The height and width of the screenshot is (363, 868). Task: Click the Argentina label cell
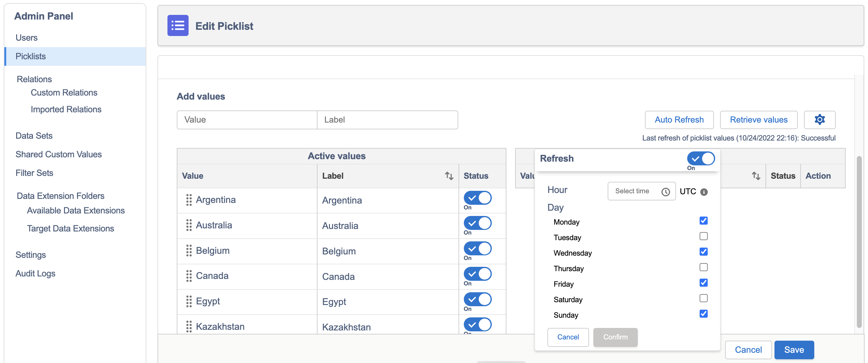point(387,200)
